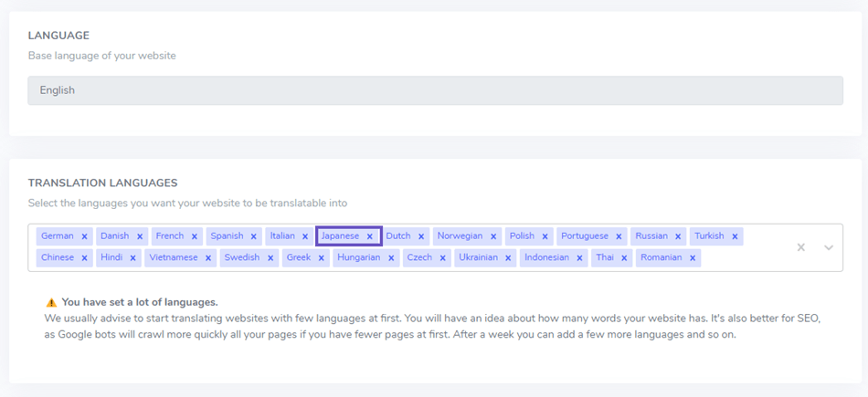Clear all selected translation languages
Image resolution: width=868 pixels, height=397 pixels.
point(800,247)
